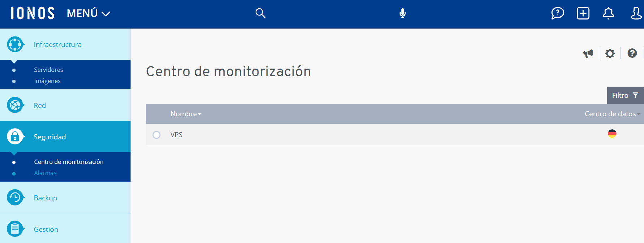Image resolution: width=644 pixels, height=243 pixels.
Task: Open the Backup section
Action: (45, 198)
